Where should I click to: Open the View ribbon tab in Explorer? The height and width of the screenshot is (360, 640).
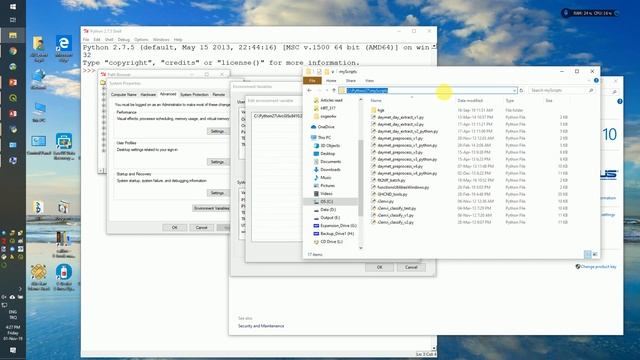369,81
